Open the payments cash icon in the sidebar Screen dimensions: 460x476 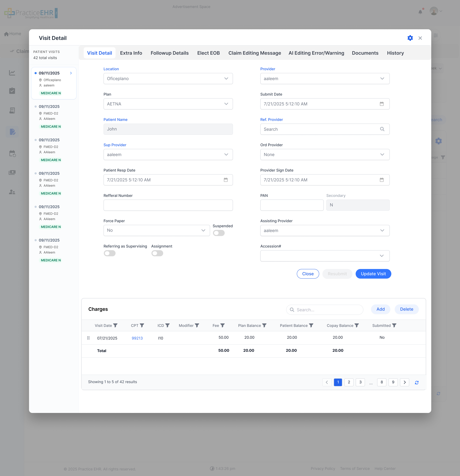tap(12, 172)
